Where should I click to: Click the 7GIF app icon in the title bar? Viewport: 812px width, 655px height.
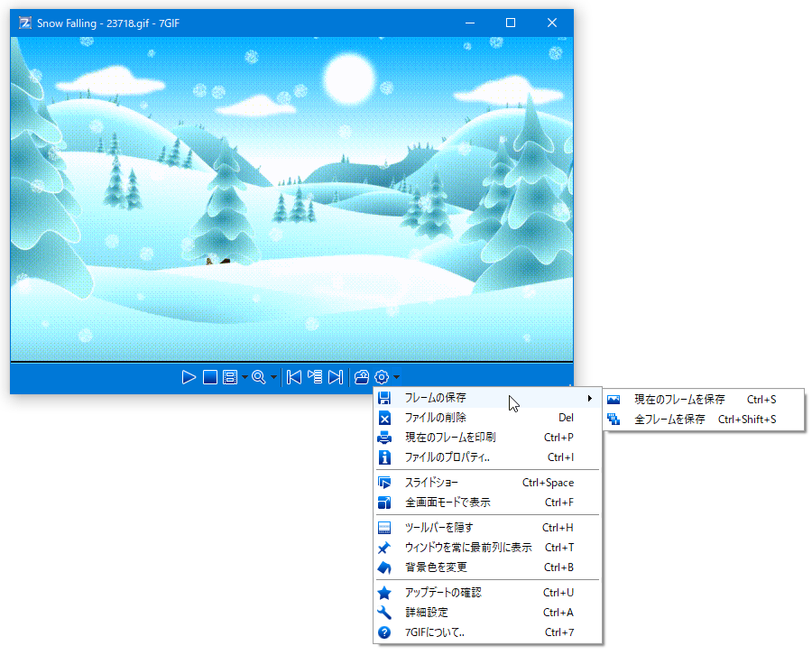click(25, 23)
